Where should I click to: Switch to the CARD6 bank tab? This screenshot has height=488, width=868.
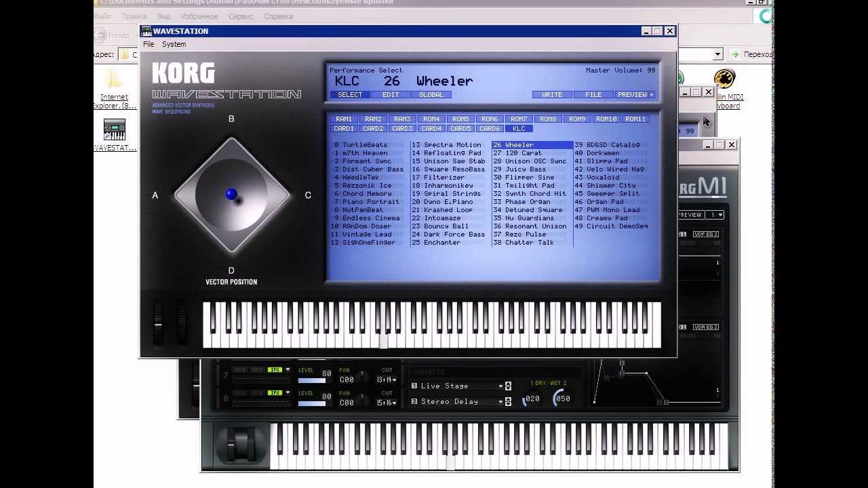point(490,129)
